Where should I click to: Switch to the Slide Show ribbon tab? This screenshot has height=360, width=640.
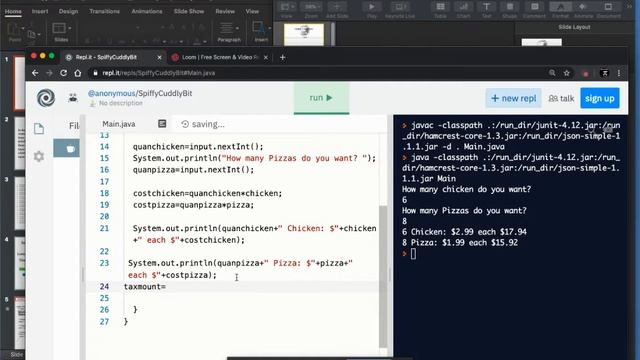pyautogui.click(x=189, y=11)
